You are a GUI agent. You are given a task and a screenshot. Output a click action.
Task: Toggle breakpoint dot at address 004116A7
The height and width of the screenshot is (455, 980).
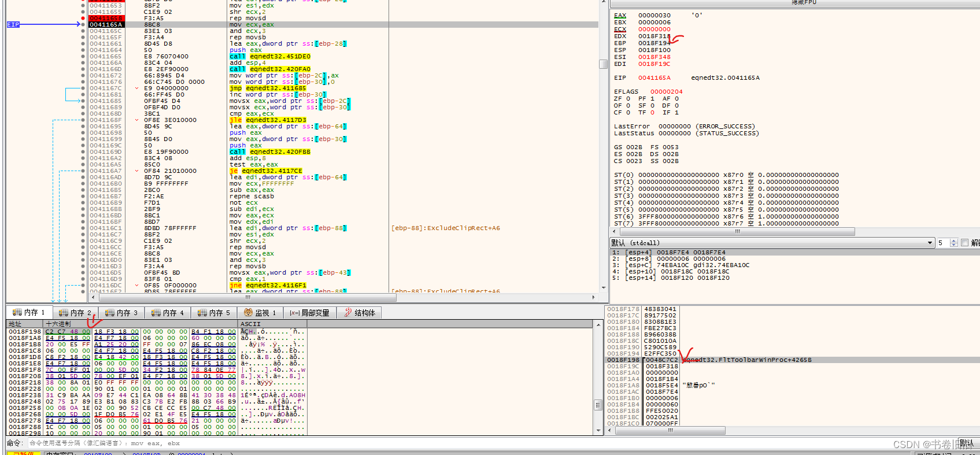tap(83, 171)
